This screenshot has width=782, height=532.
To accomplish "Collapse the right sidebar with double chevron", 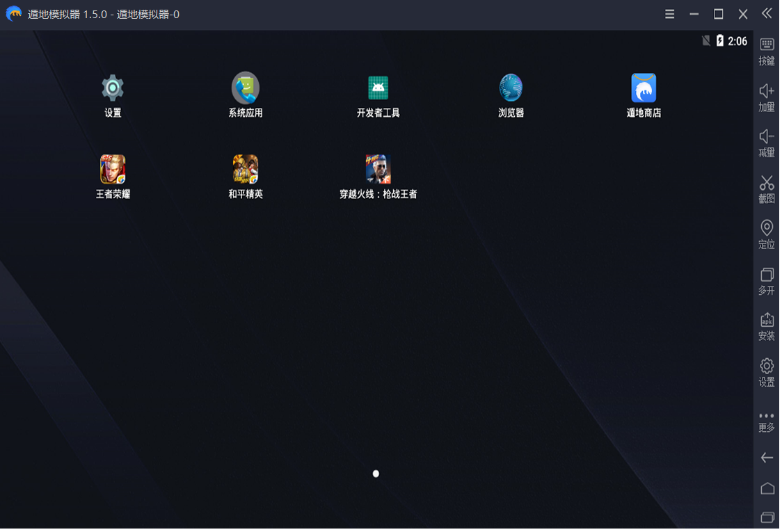I will point(767,13).
